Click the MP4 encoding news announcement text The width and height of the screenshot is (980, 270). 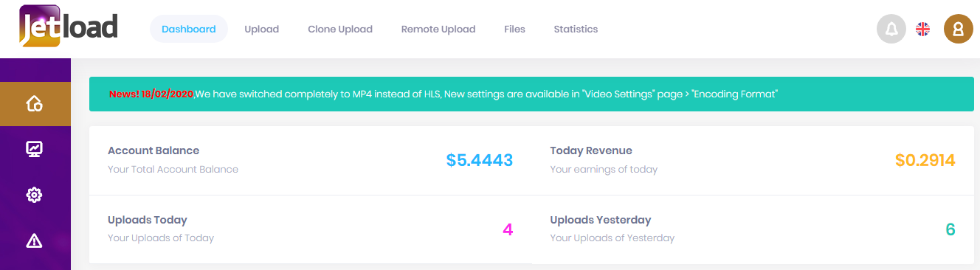[487, 94]
